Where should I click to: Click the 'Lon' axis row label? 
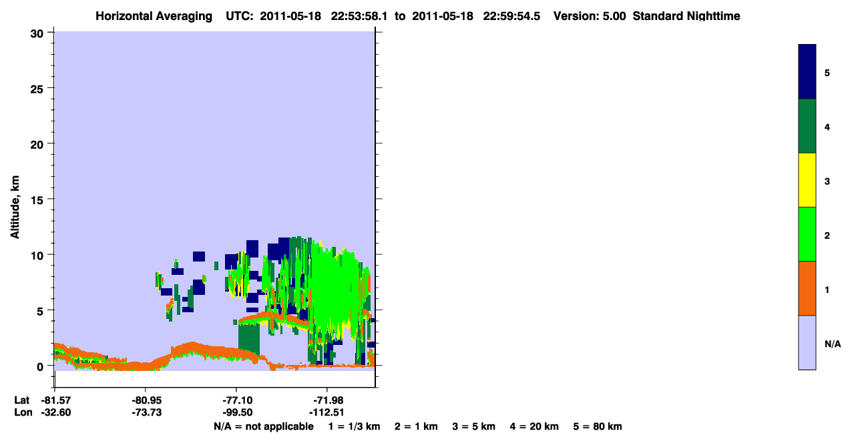(22, 412)
